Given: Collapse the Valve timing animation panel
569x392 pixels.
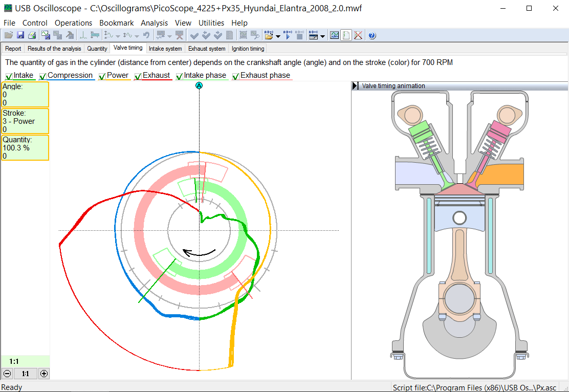Looking at the screenshot, I should pyautogui.click(x=356, y=86).
